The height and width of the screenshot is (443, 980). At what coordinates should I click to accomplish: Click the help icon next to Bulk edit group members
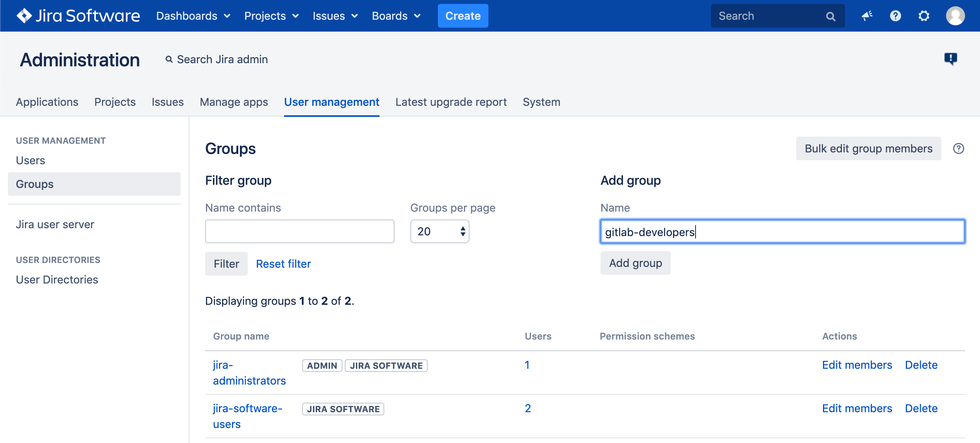click(959, 148)
